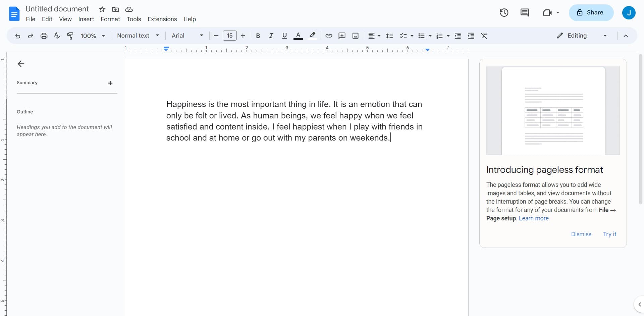The width and height of the screenshot is (644, 316).
Task: Open the Arial font dropdown
Action: pyautogui.click(x=187, y=36)
